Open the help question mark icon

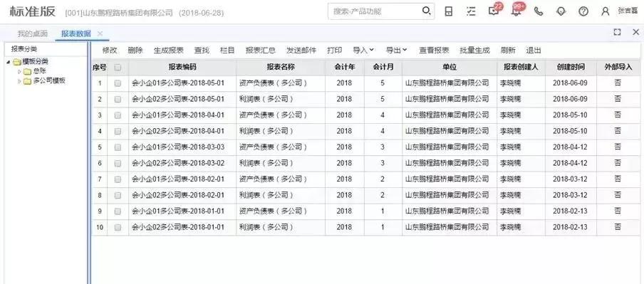tap(583, 11)
